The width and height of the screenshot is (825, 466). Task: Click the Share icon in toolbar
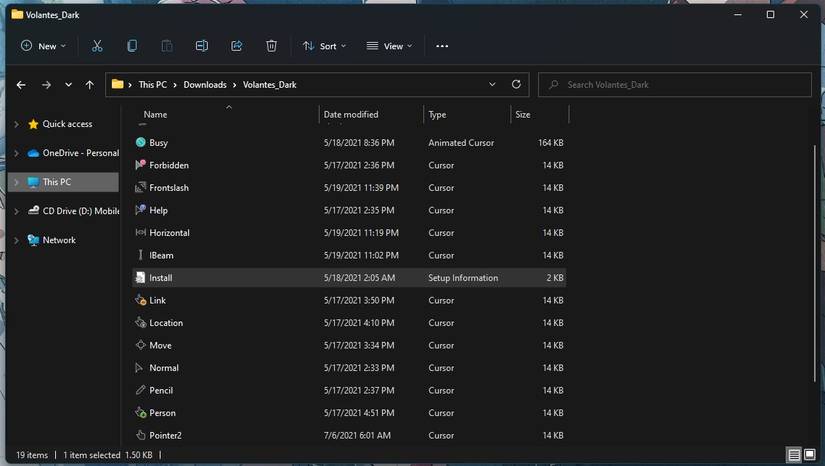click(x=237, y=46)
